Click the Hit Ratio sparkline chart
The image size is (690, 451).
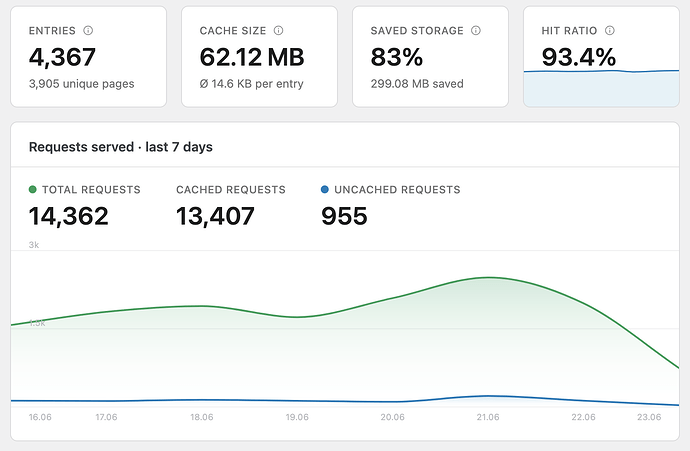pyautogui.click(x=601, y=88)
